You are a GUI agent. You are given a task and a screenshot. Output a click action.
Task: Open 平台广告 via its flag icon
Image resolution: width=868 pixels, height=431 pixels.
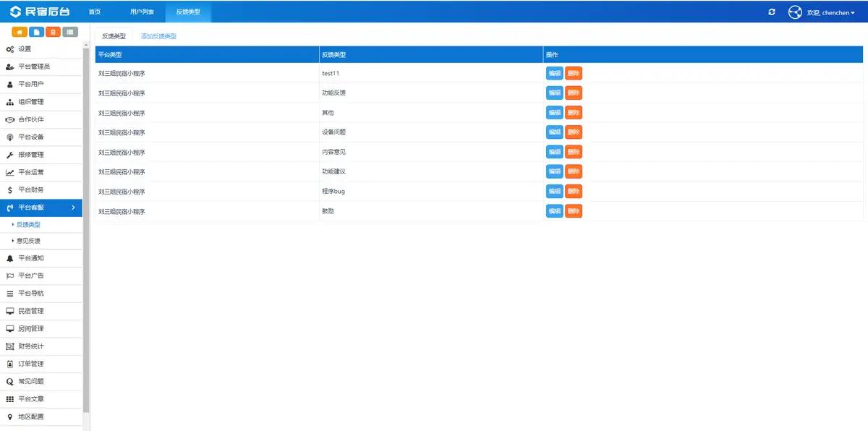(x=10, y=276)
